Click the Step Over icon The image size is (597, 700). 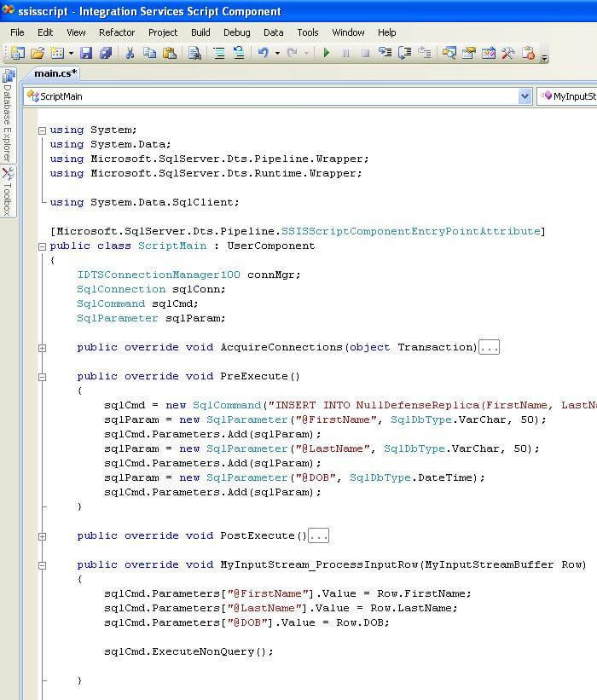(x=404, y=53)
